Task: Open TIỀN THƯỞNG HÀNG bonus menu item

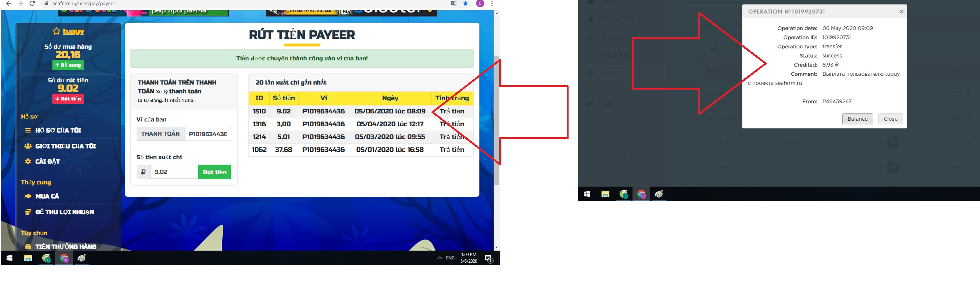Action: [66, 246]
